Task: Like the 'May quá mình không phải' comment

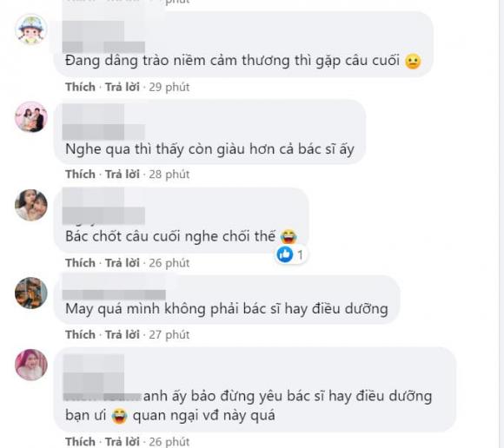Action: 80,334
